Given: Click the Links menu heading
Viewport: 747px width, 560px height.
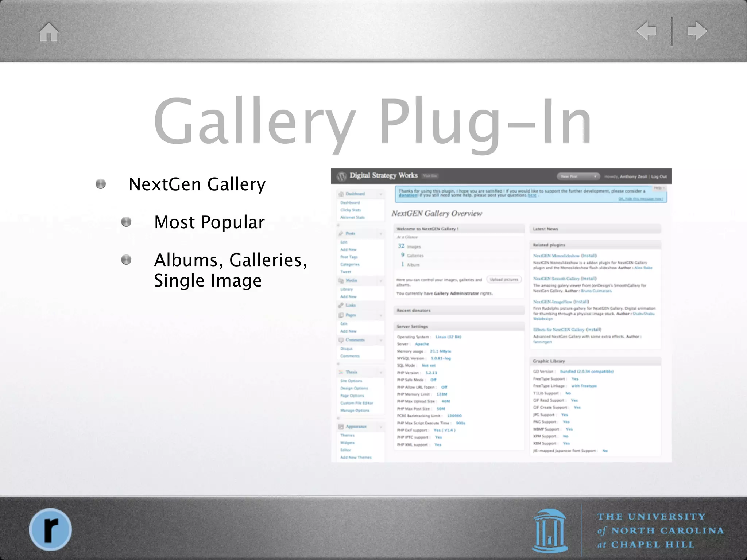Looking at the screenshot, I should 351,305.
